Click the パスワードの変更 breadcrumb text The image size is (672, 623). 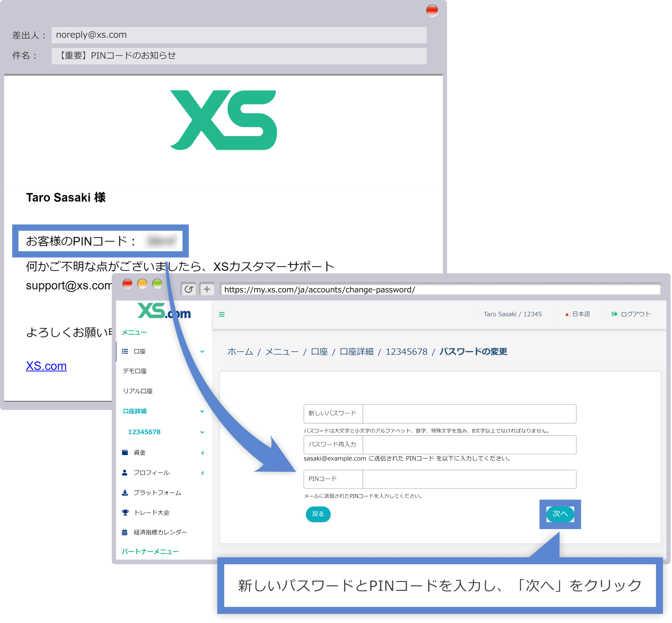[x=473, y=352]
